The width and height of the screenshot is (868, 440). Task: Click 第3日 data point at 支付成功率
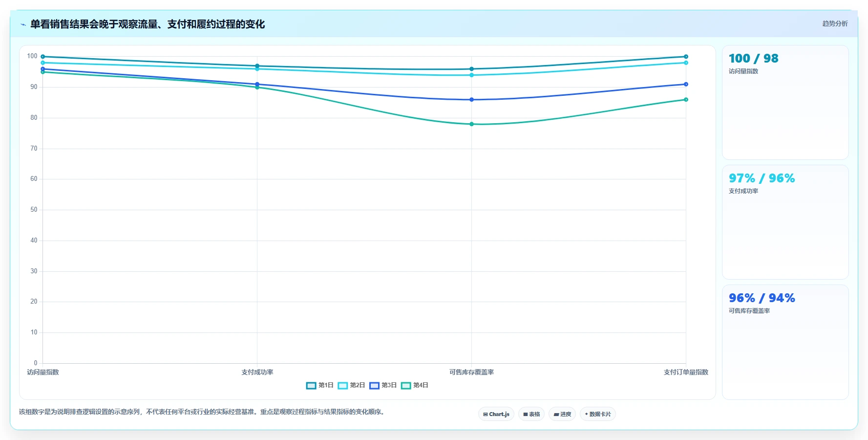[257, 84]
